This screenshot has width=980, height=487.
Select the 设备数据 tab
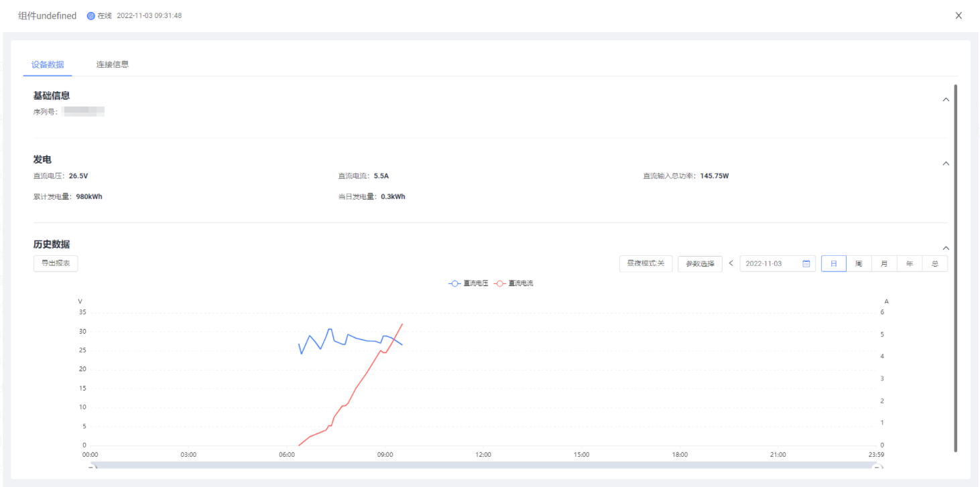point(48,65)
